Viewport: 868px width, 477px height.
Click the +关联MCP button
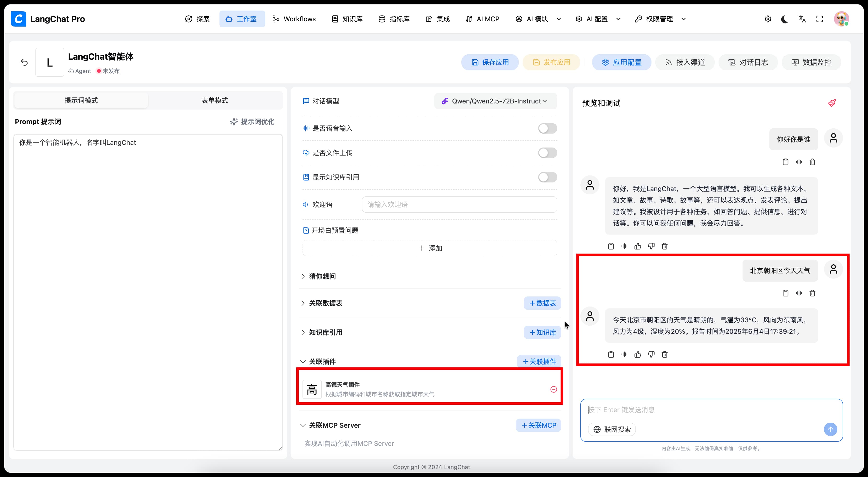538,426
